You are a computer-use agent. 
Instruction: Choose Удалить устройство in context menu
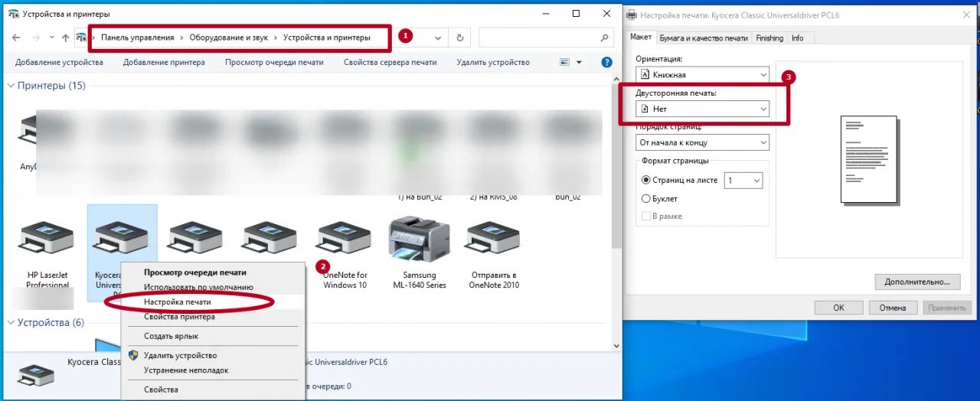tap(214, 355)
